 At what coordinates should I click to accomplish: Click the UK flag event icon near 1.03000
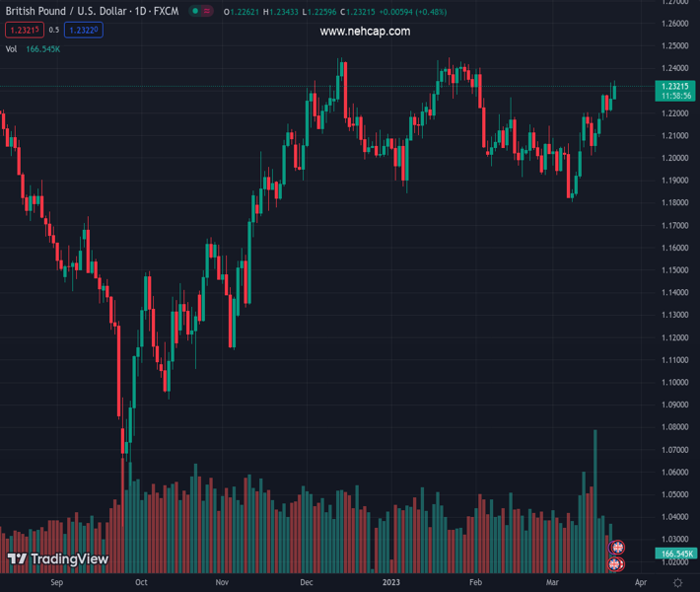click(x=617, y=547)
